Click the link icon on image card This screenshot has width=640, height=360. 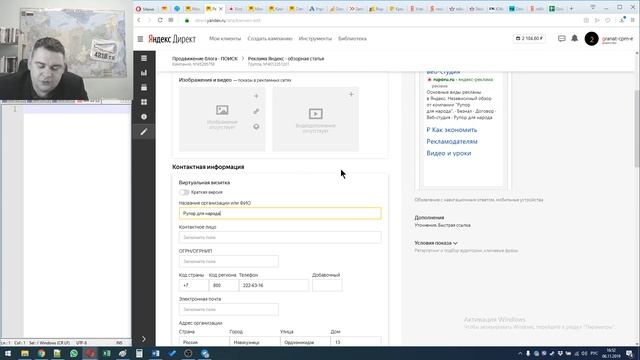click(x=256, y=111)
